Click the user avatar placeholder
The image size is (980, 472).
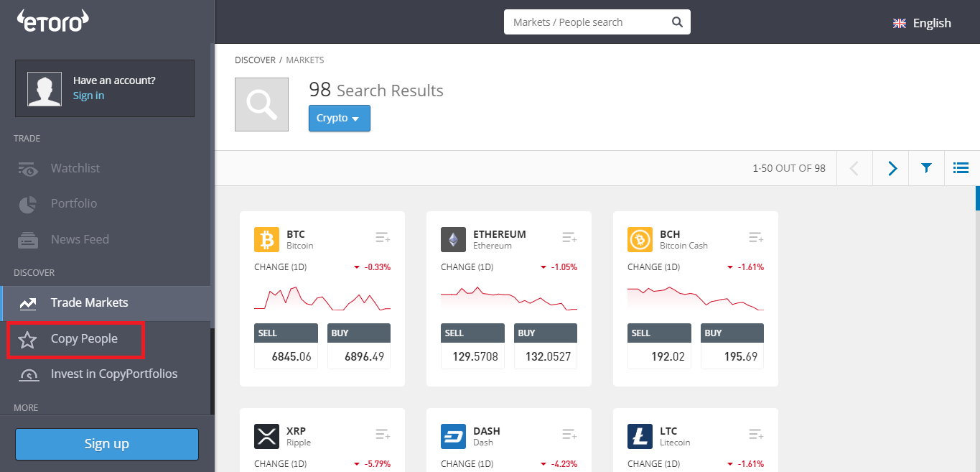tap(45, 88)
